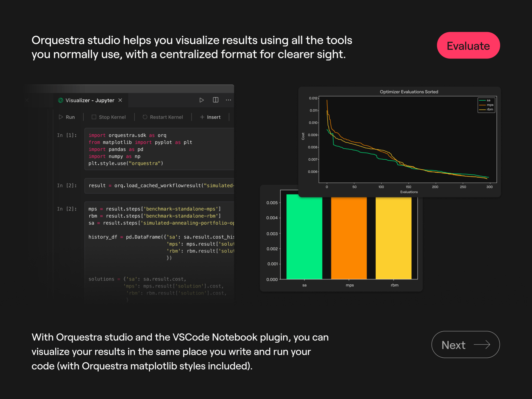Viewport: 532px width, 399px height.
Task: Toggle the split editor icon
Action: point(216,100)
